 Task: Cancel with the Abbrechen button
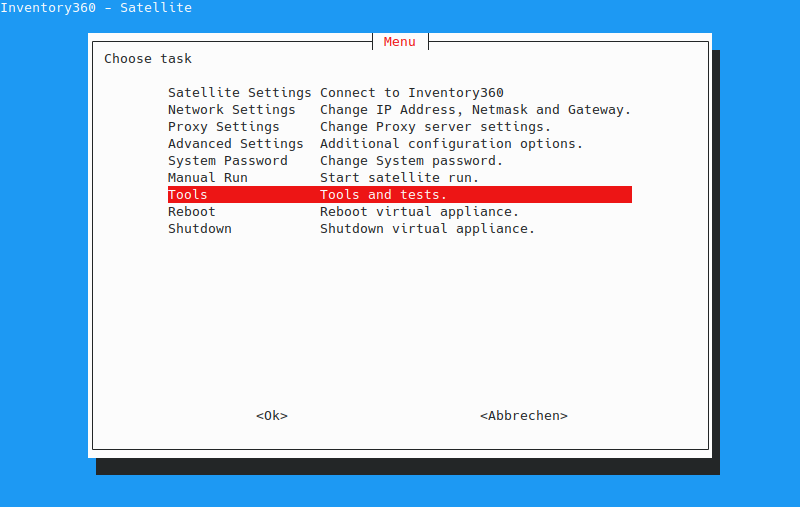[x=524, y=416]
